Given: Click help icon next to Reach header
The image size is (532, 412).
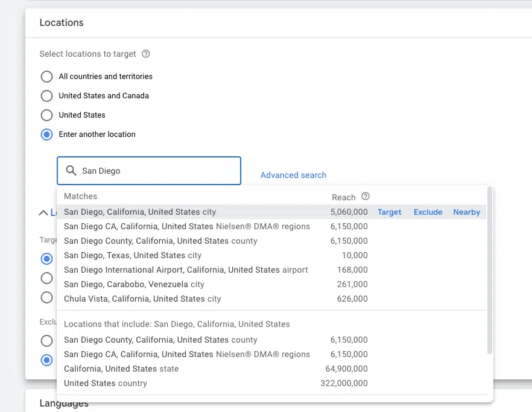Looking at the screenshot, I should pos(366,196).
